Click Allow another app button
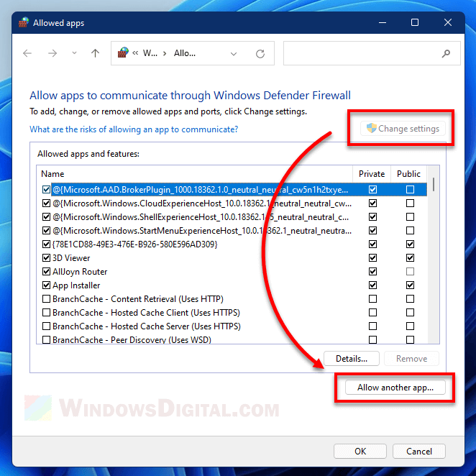476x476 pixels. [x=395, y=388]
